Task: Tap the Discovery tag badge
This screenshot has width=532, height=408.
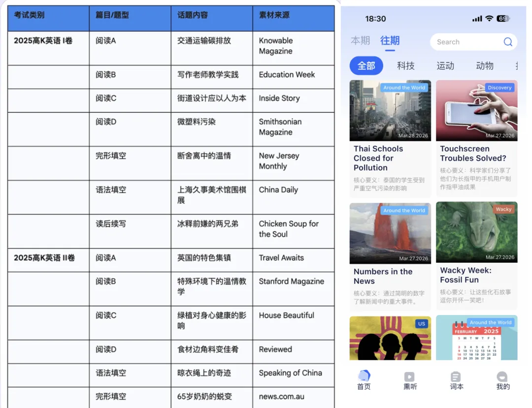Action: (499, 88)
